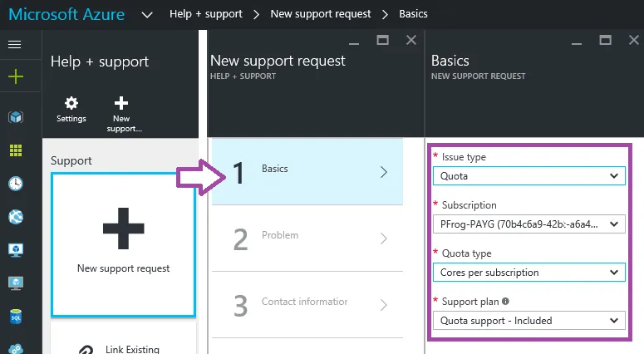Open the SQL databases sidebar icon
The height and width of the screenshot is (354, 644).
pos(15,317)
